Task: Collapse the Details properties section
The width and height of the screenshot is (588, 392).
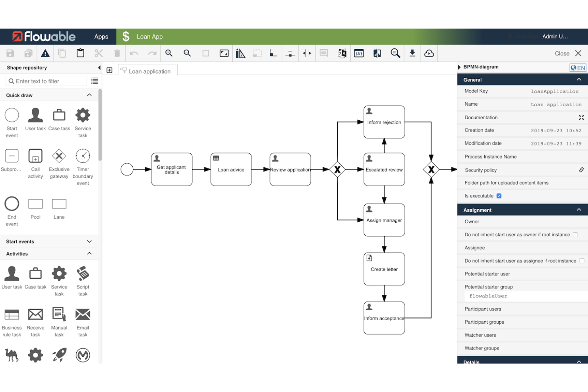Action: 579,361
